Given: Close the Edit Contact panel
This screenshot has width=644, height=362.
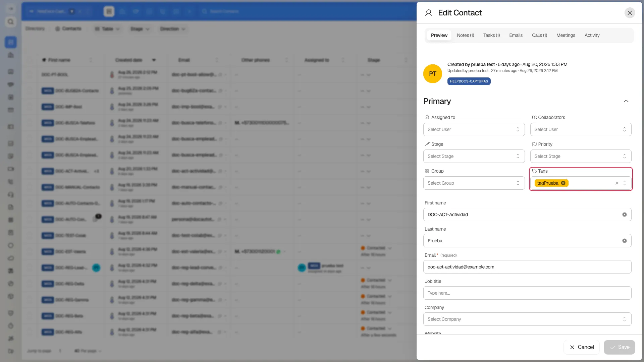Looking at the screenshot, I should (x=630, y=13).
